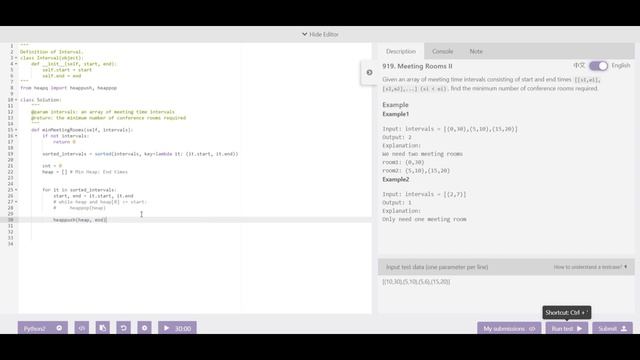Click the 'Example1' heading
Image resolution: width=640 pixels, height=360 pixels.
click(x=396, y=114)
